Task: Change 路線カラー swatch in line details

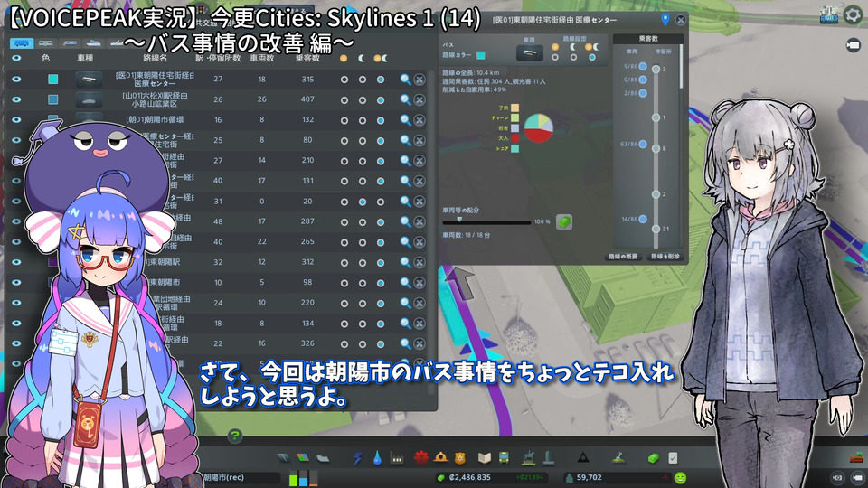Action: pos(480,55)
